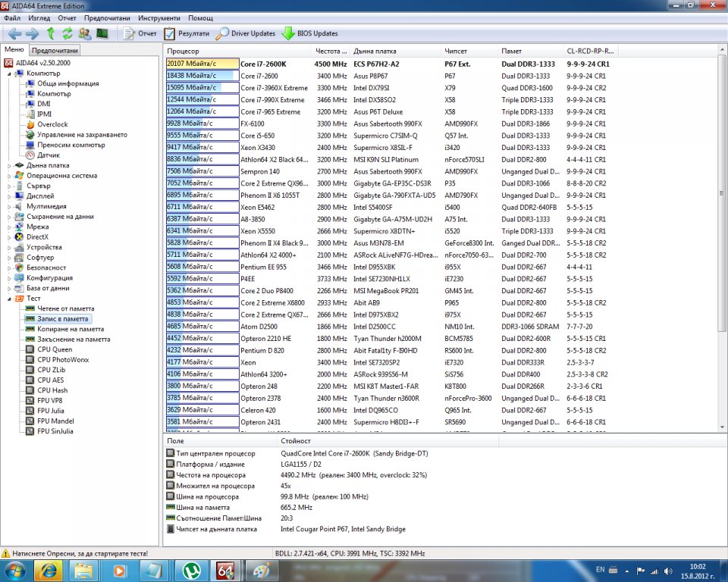Click the Users icon in the toolbar
This screenshot has width=728, height=582.
[x=84, y=33]
